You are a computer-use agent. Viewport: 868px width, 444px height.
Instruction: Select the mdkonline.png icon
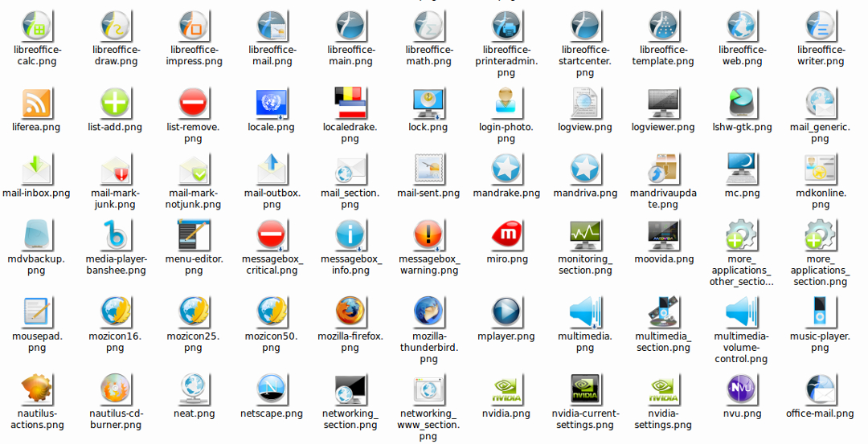point(820,169)
